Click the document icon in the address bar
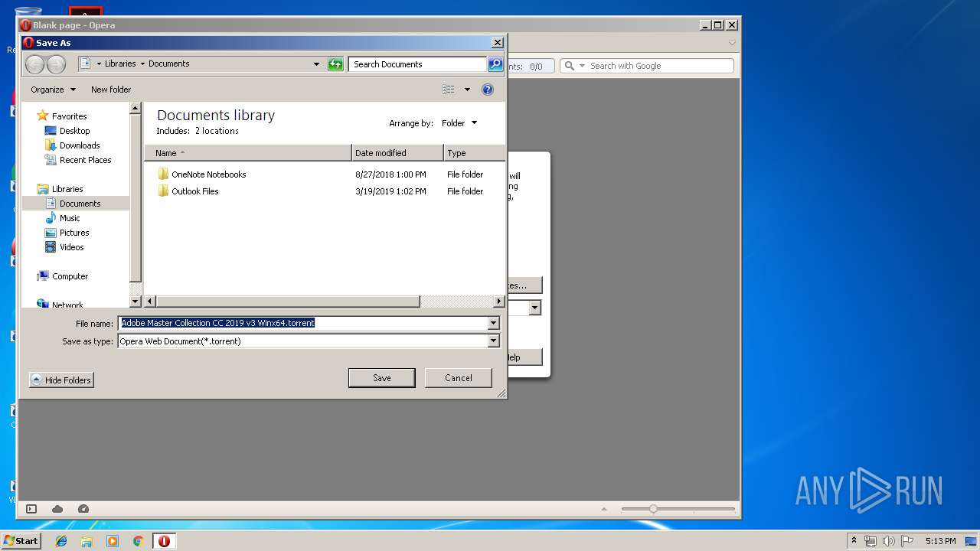 (86, 64)
